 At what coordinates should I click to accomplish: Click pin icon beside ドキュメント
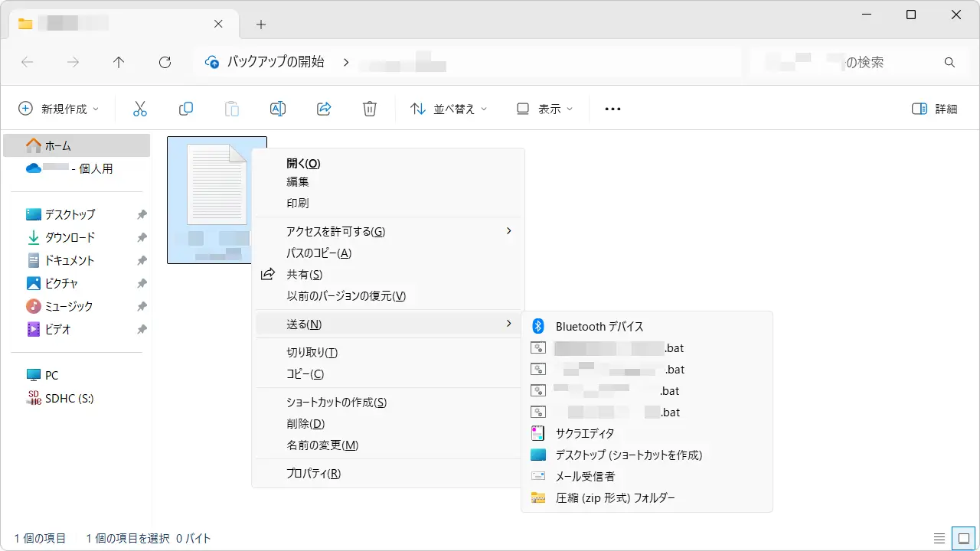click(x=142, y=260)
